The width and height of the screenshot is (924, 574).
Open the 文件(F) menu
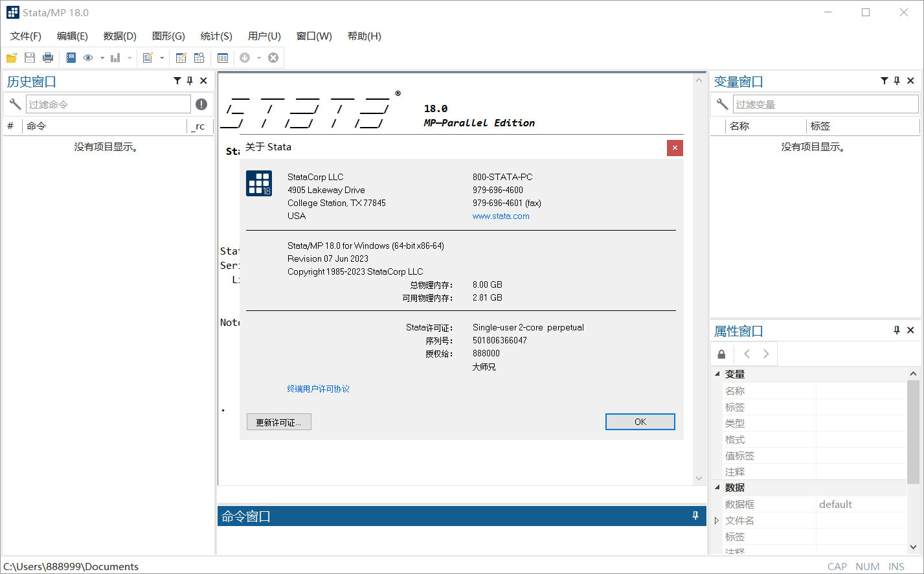tap(26, 36)
